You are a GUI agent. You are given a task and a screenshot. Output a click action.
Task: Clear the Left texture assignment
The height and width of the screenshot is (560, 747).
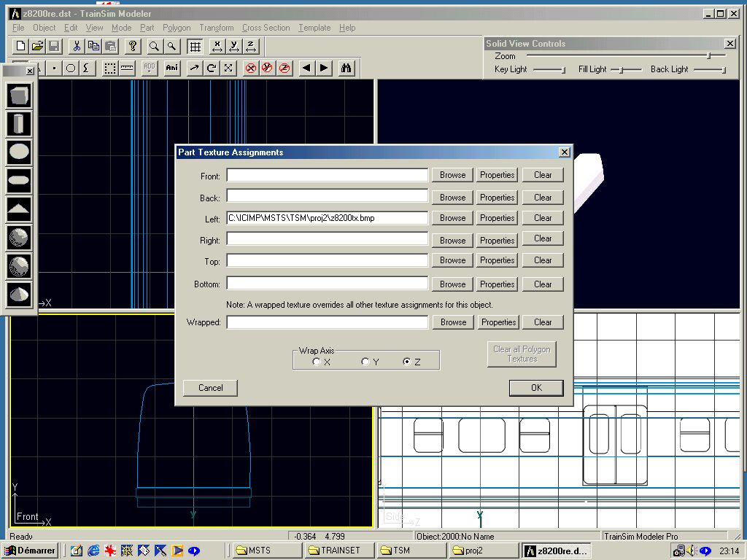click(543, 218)
